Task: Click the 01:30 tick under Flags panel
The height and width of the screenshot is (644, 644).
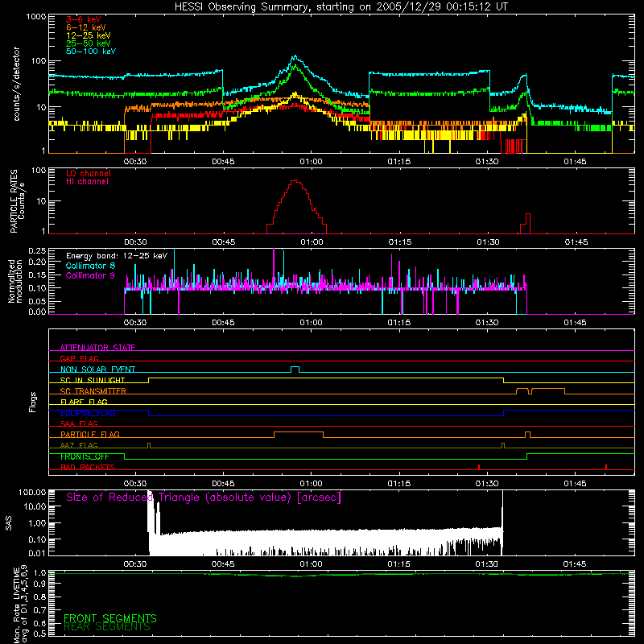Action: (487, 484)
